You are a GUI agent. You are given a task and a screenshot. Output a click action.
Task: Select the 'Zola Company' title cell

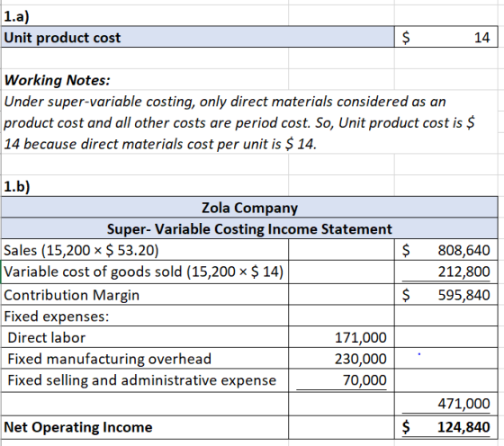pos(249,208)
